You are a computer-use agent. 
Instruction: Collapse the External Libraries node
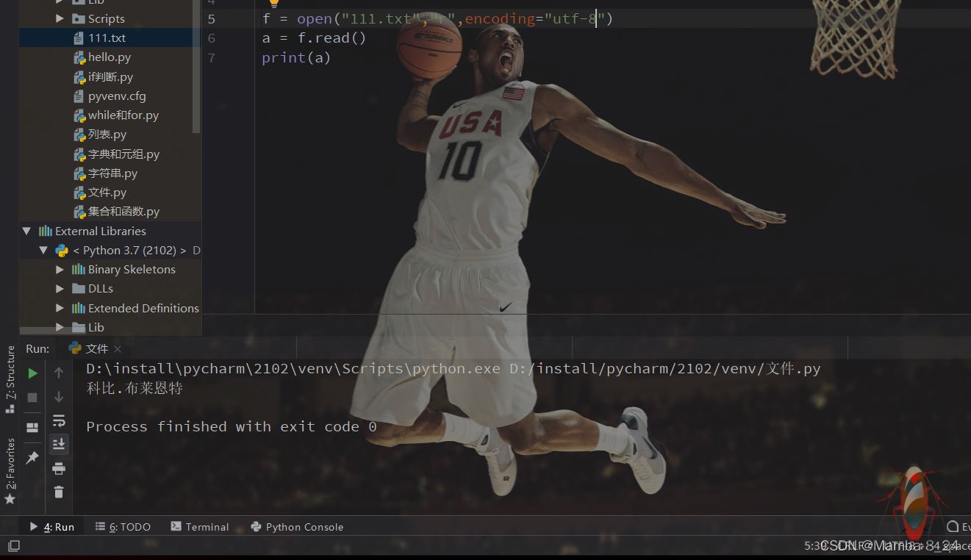coord(26,231)
